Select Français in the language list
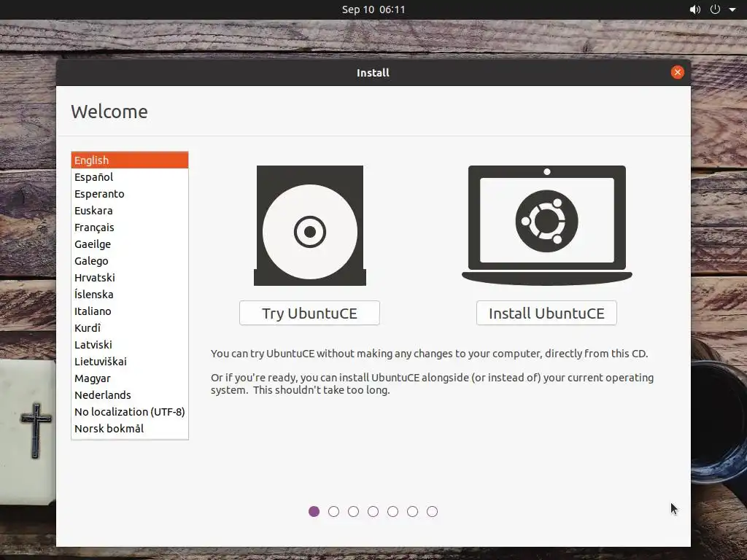 click(130, 227)
